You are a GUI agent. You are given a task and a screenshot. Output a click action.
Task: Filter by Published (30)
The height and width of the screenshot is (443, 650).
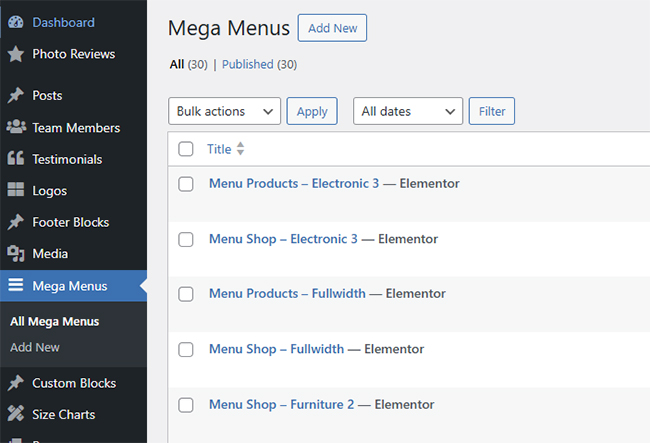260,64
